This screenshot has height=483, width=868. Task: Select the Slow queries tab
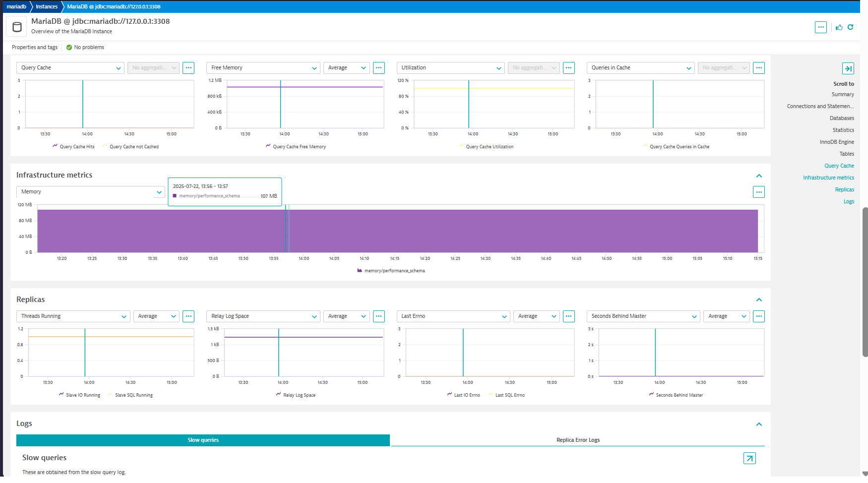tap(203, 440)
